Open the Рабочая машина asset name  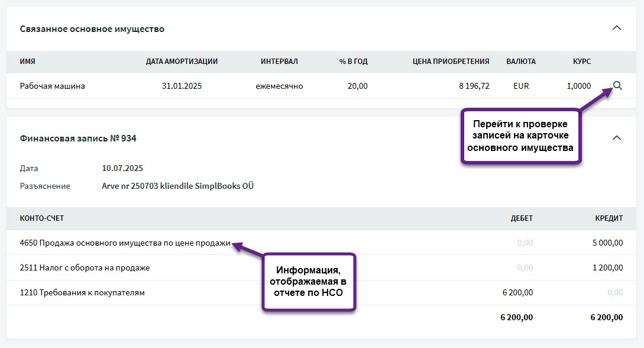(x=53, y=86)
